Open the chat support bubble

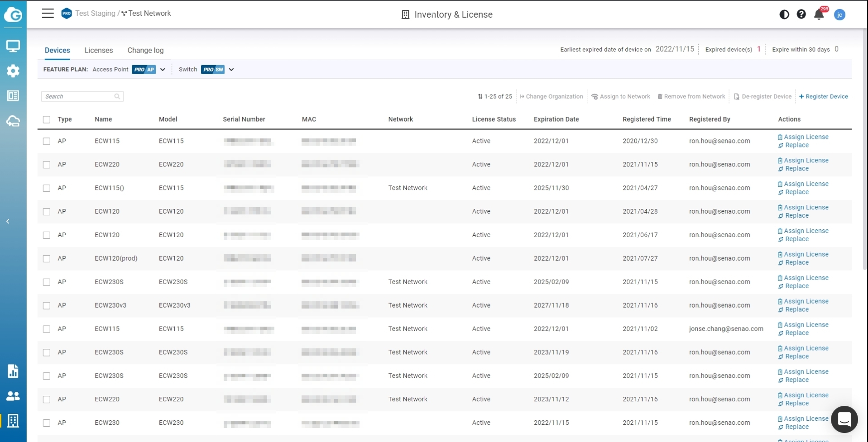coord(844,419)
